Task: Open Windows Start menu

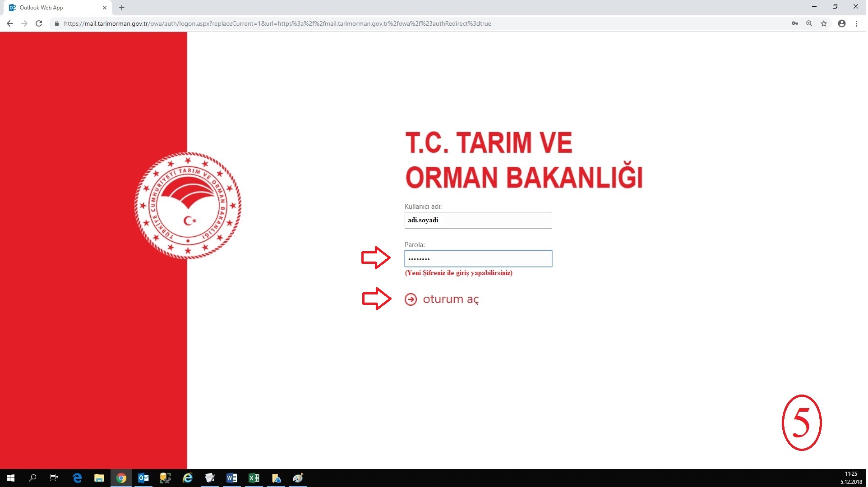Action: [11, 478]
